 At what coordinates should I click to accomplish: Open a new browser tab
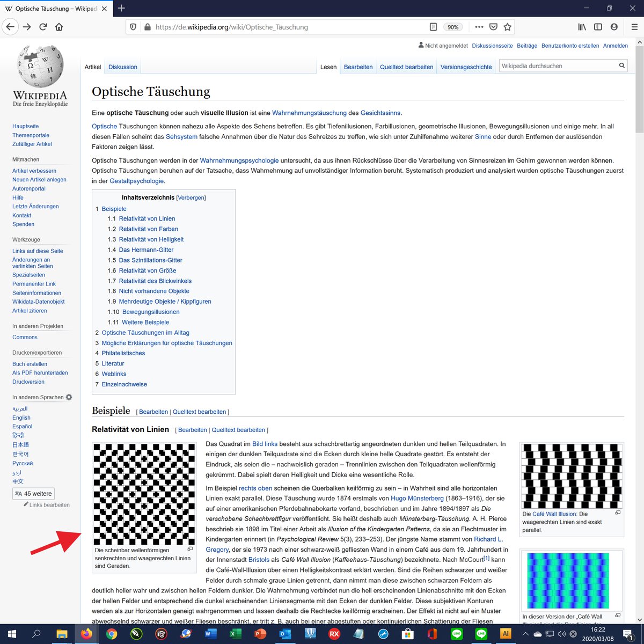[x=121, y=8]
